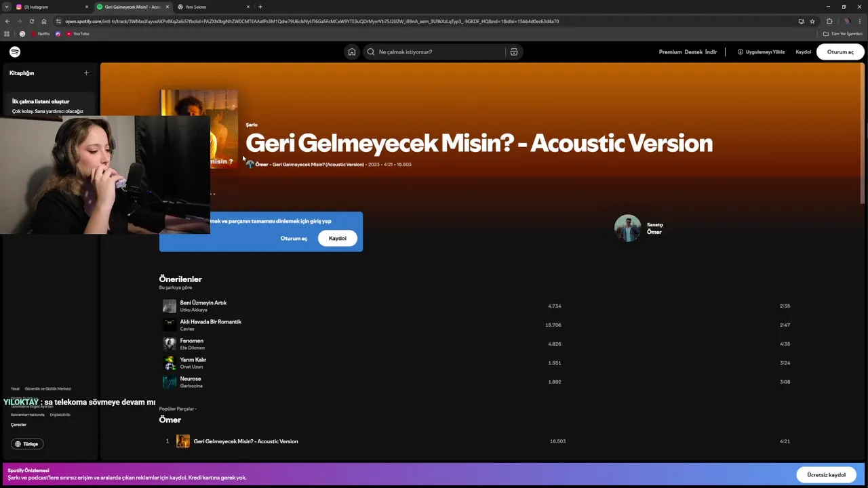
Task: Open the artist Efe Dikmen link
Action: [x=192, y=348]
